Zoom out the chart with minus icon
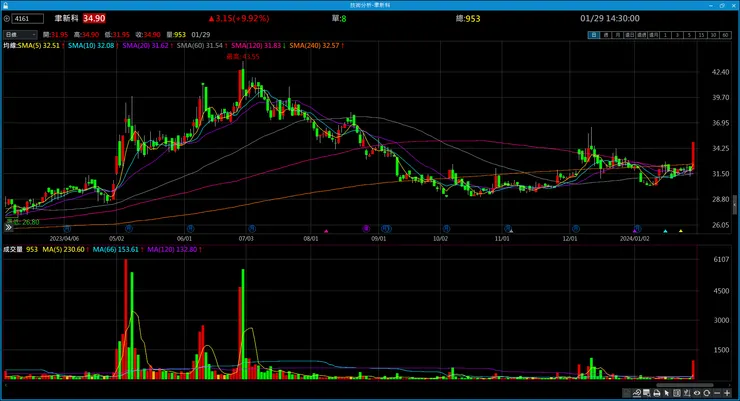Viewport: 740px width, 401px height. coord(717,393)
